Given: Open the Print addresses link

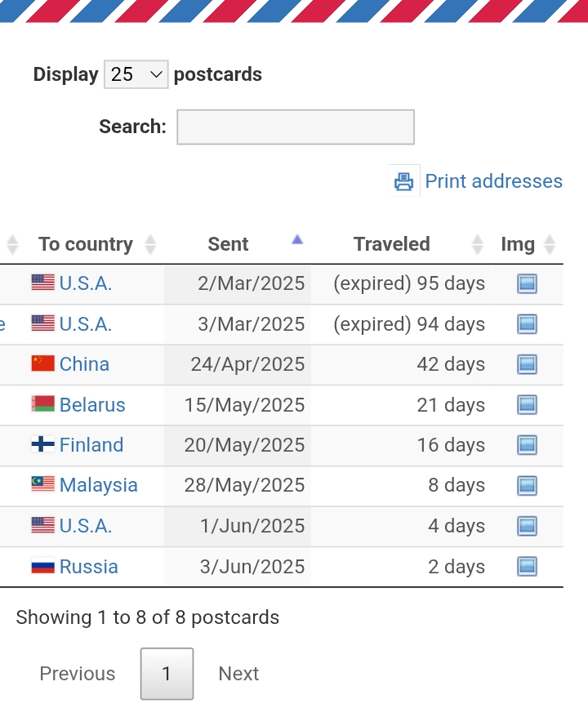Looking at the screenshot, I should [493, 181].
